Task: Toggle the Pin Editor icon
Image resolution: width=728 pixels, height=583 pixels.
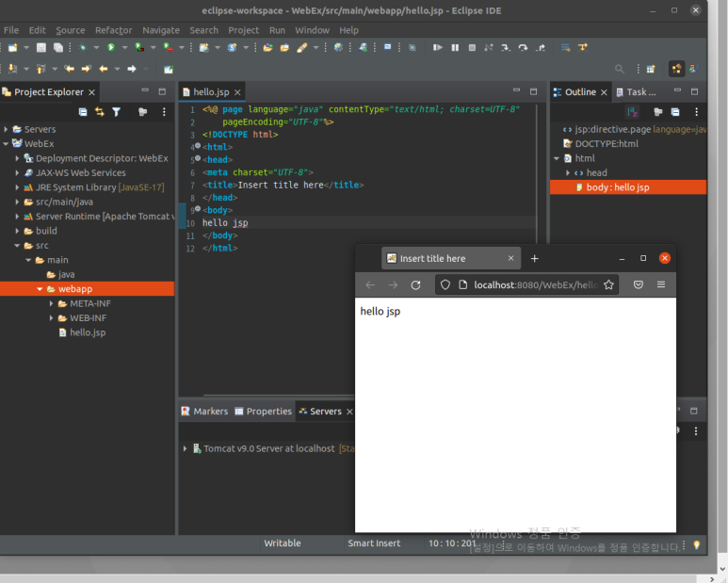Action: coord(168,69)
